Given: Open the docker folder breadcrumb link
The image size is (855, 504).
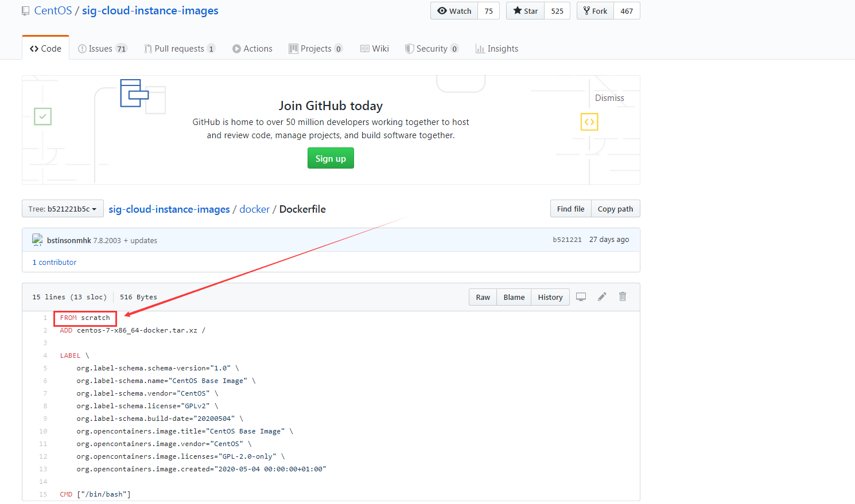Looking at the screenshot, I should tap(254, 209).
